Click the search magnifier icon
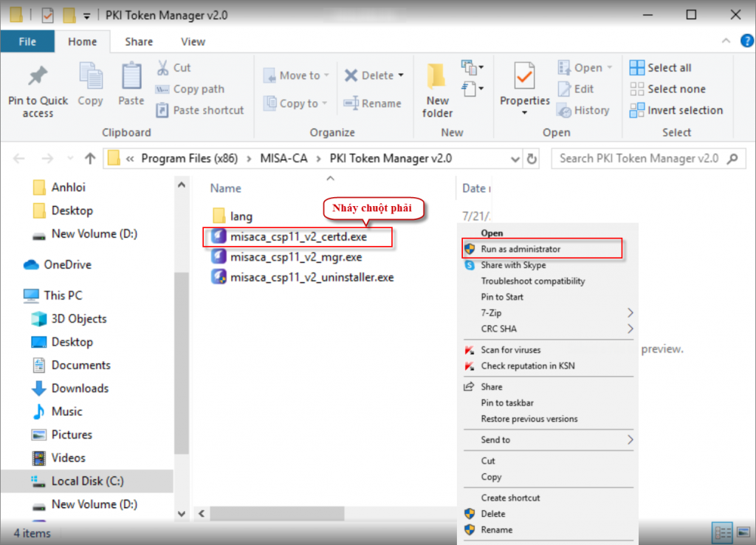The image size is (756, 545). click(x=732, y=158)
